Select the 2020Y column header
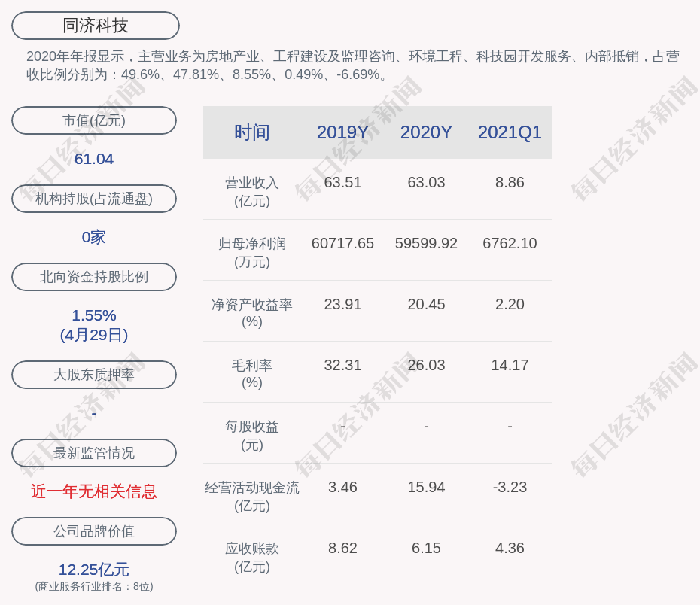 coord(426,132)
